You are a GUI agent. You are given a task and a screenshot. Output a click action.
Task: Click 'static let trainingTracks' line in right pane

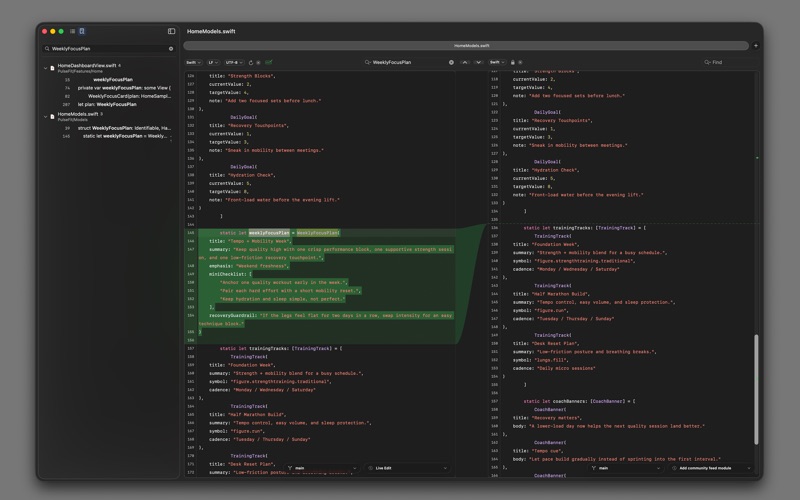click(584, 228)
